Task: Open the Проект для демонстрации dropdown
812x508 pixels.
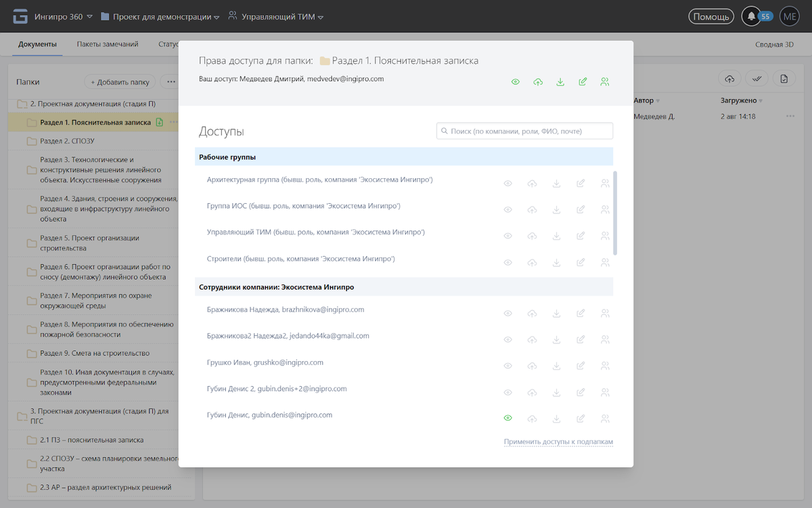Action: click(x=160, y=17)
